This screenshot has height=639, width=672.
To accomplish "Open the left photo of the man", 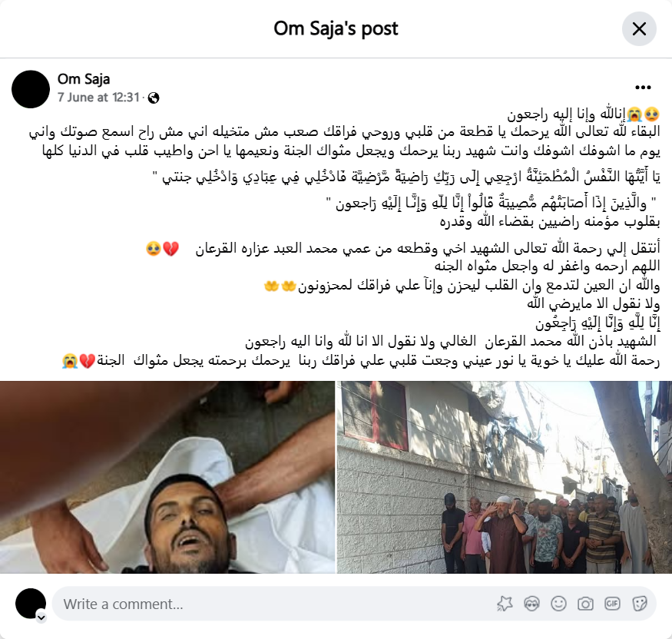I will (x=167, y=477).
